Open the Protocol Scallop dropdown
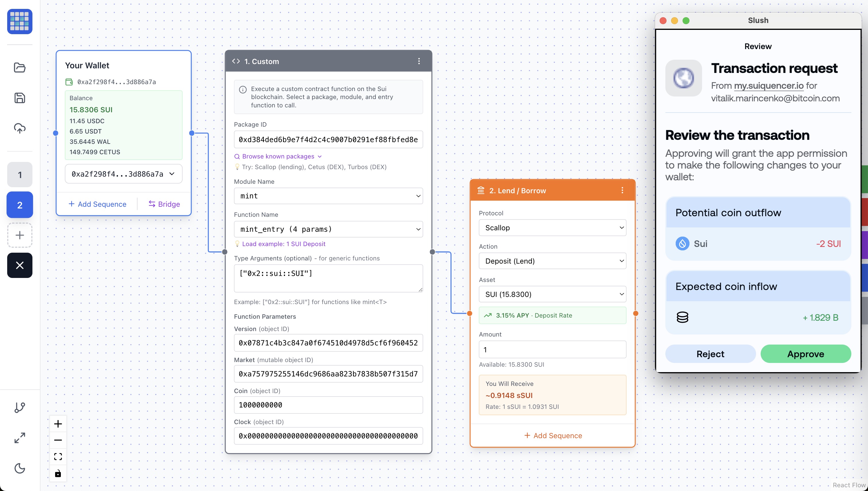Image resolution: width=868 pixels, height=491 pixels. [552, 228]
